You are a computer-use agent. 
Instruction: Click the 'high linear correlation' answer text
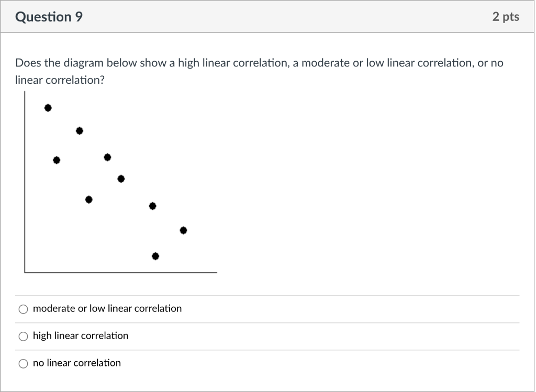(80, 335)
